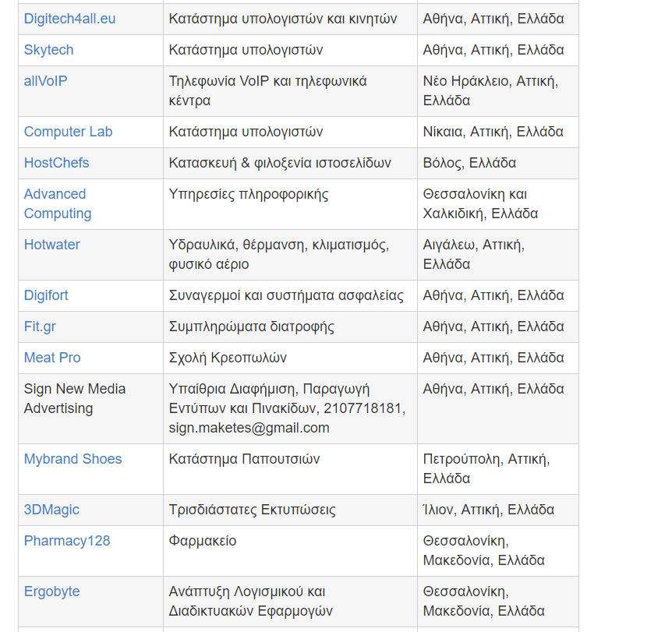
Task: Open the HostChefs website link
Action: coord(56,163)
